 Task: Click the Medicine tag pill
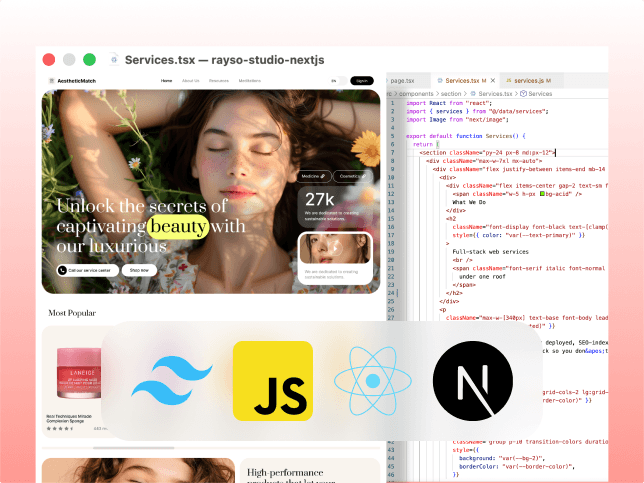coord(314,176)
